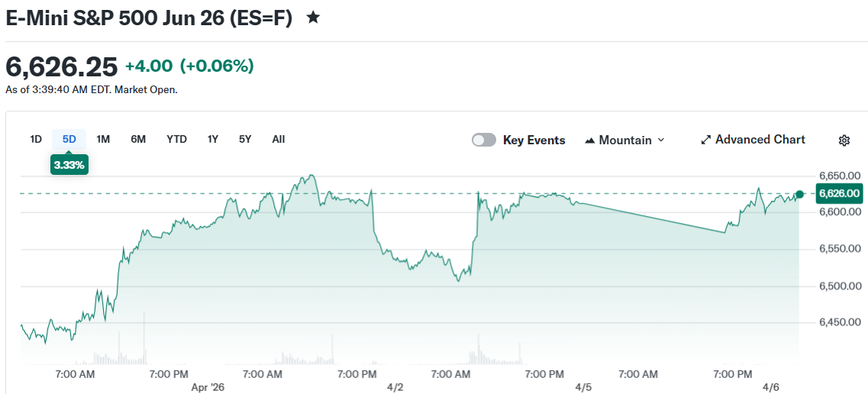Toggle the Key Events switch
Viewport: 868px width, 394px height.
tap(484, 140)
